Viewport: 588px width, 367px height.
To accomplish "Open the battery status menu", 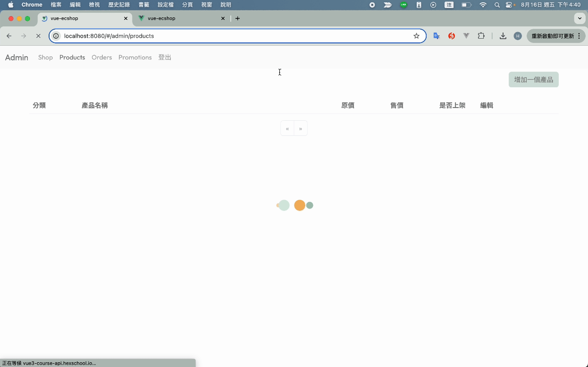I will pyautogui.click(x=466, y=5).
